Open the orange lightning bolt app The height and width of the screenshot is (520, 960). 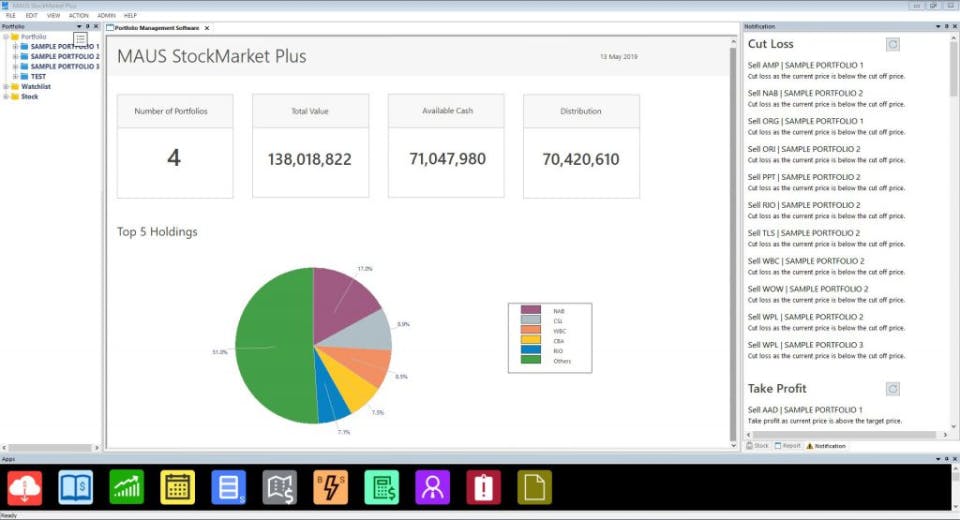pyautogui.click(x=331, y=488)
